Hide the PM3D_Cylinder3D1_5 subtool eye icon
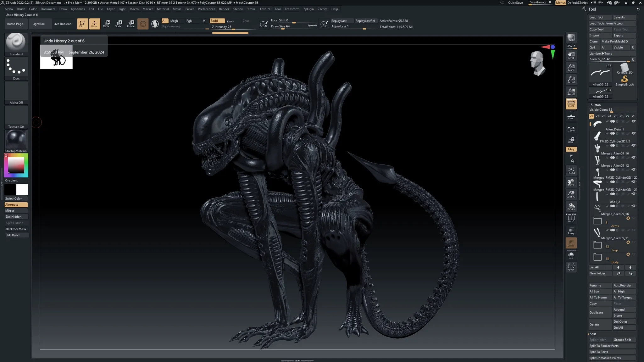644x362 pixels. point(634,133)
